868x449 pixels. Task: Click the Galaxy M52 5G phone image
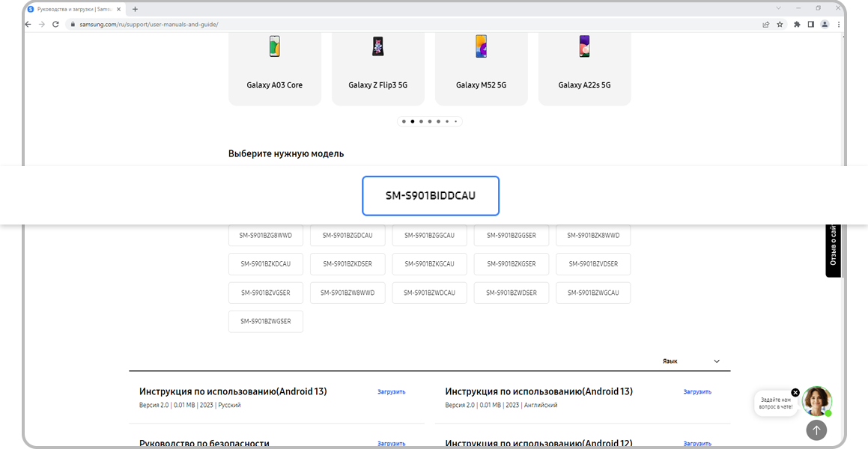(x=481, y=46)
